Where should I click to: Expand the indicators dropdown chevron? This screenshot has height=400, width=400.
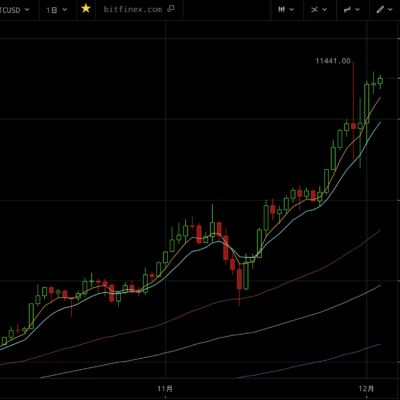[x=325, y=10]
